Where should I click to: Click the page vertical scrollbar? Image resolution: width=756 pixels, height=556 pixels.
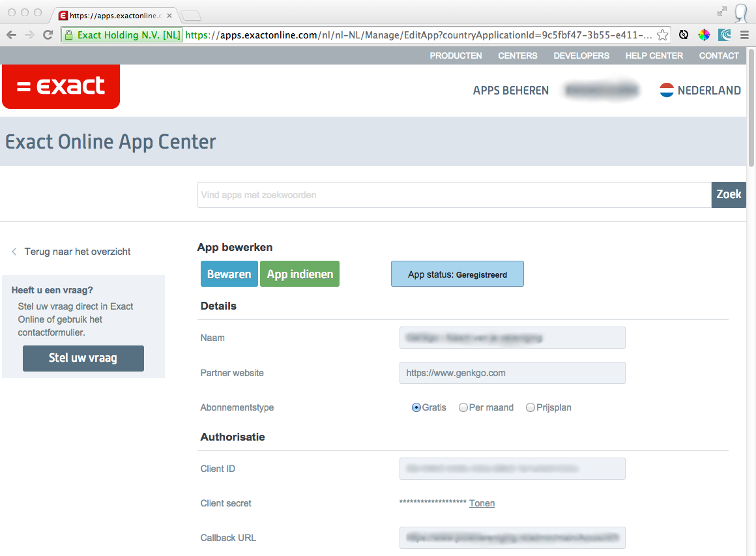[x=751, y=107]
